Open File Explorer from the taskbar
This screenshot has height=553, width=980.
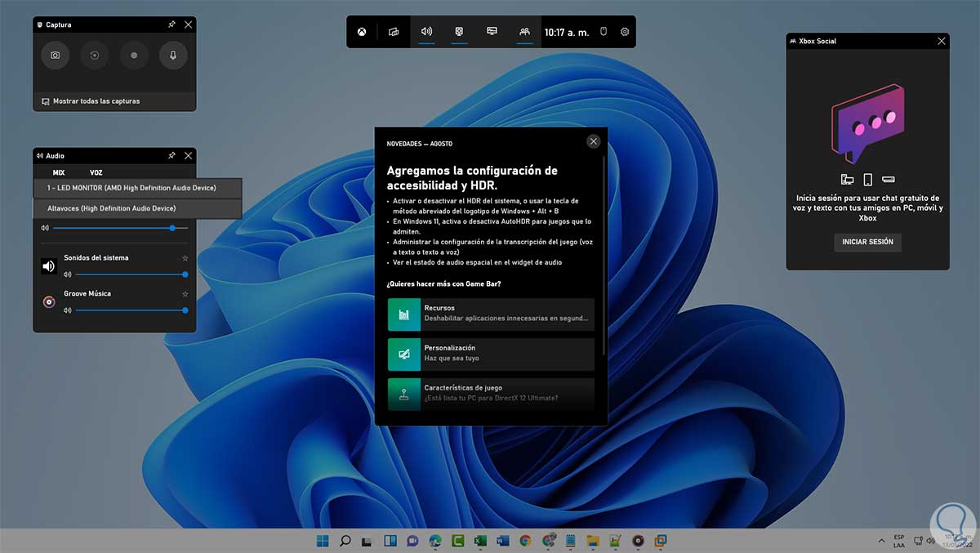click(x=593, y=541)
